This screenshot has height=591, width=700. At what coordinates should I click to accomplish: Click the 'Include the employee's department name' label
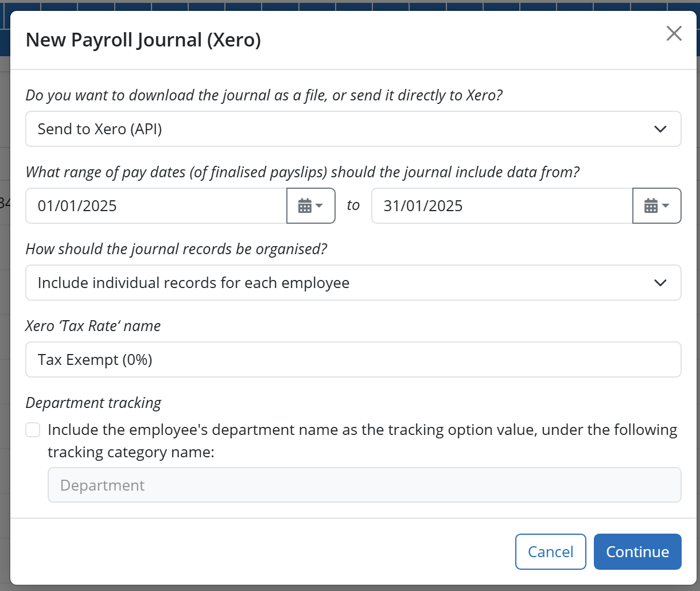pos(363,441)
